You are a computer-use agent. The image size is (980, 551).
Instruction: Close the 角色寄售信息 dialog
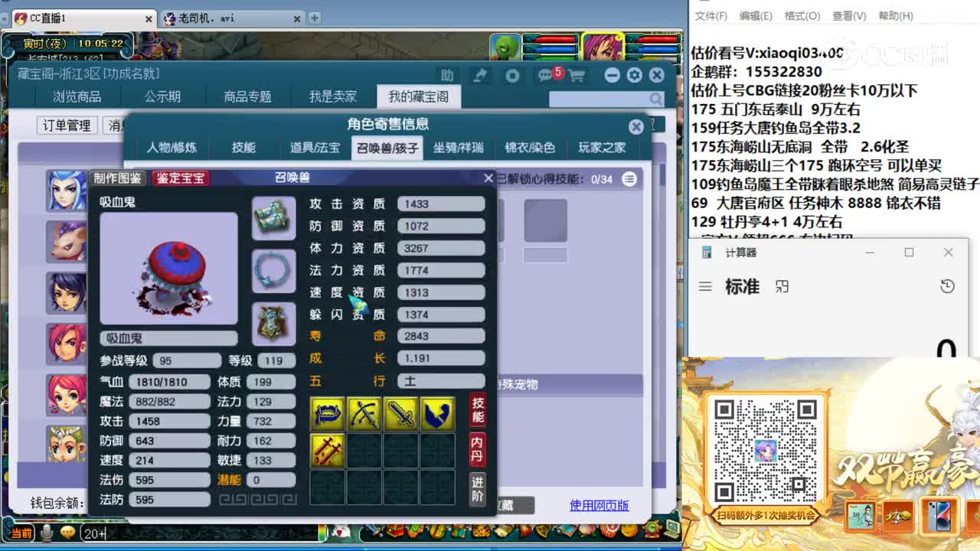click(636, 126)
